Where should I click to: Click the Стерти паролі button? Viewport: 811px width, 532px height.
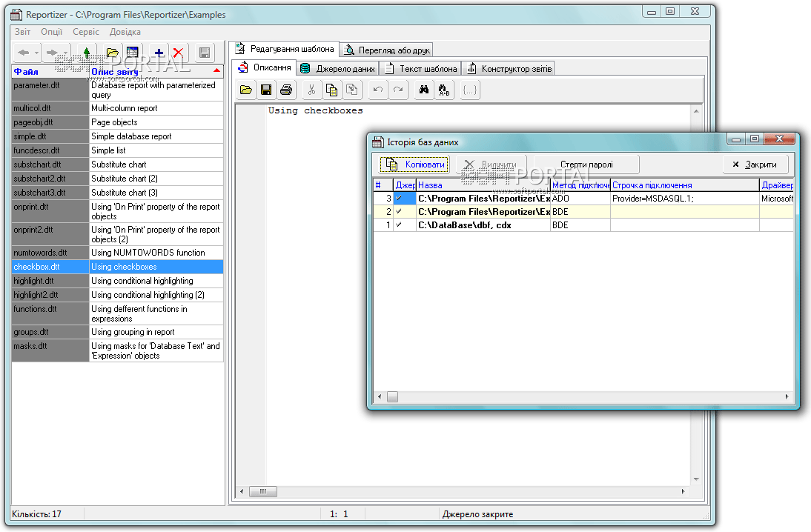[586, 164]
